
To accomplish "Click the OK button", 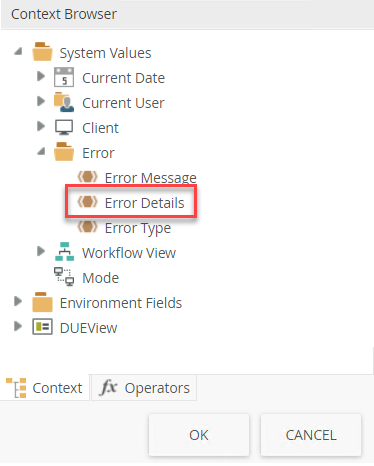I will coord(199,435).
